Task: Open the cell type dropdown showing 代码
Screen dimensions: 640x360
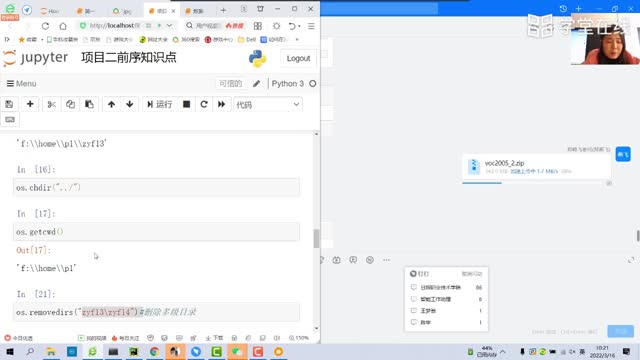Action: coord(268,104)
